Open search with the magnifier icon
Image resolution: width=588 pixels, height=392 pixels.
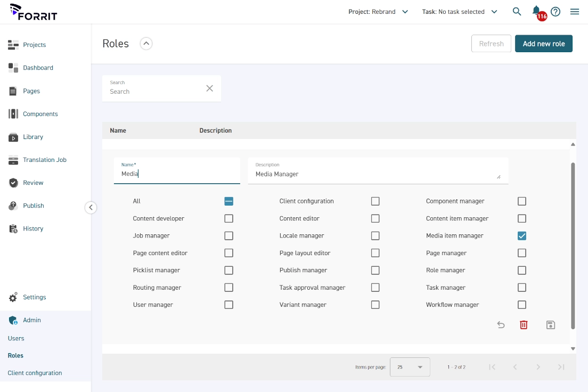point(517,11)
